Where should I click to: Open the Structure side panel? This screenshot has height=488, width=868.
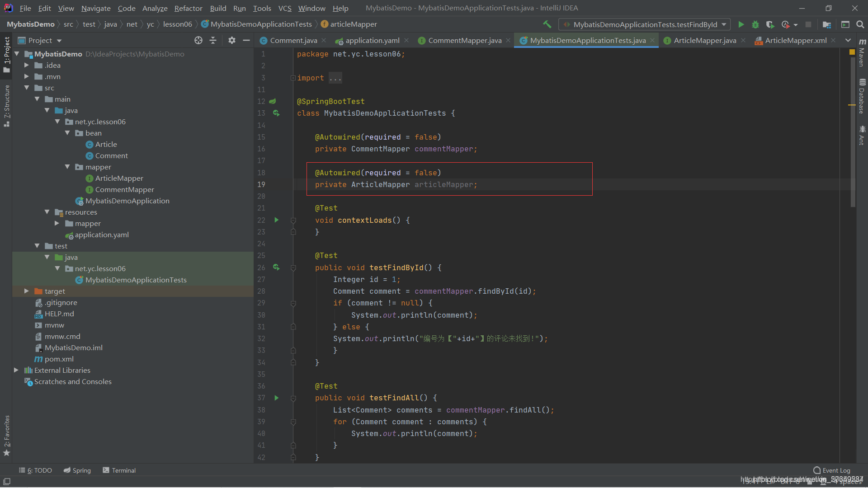[x=6, y=105]
